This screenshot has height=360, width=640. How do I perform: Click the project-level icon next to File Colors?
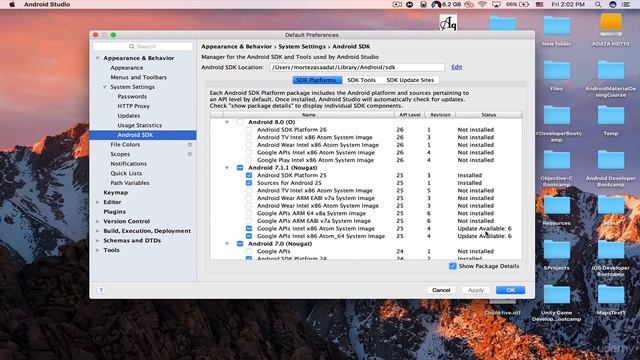(190, 144)
